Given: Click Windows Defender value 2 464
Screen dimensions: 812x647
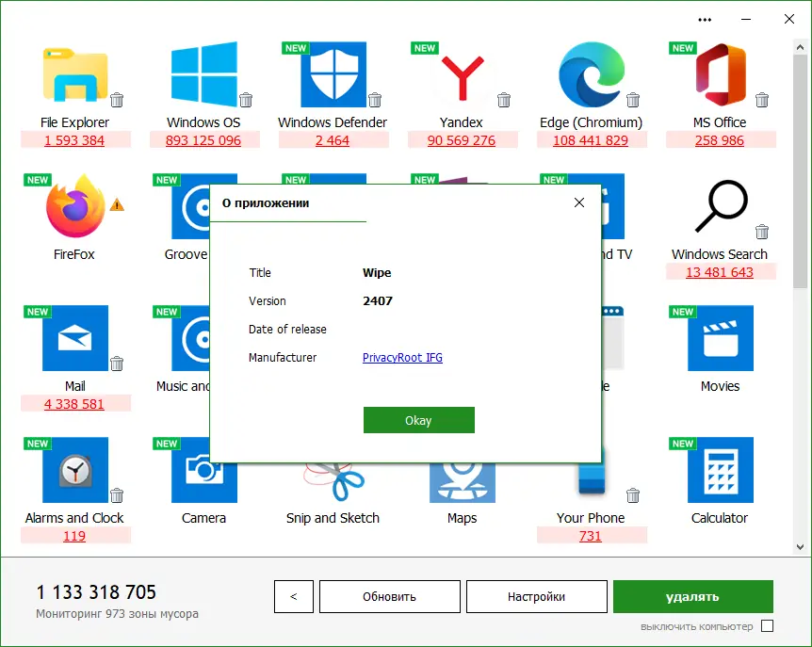Looking at the screenshot, I should pos(333,140).
